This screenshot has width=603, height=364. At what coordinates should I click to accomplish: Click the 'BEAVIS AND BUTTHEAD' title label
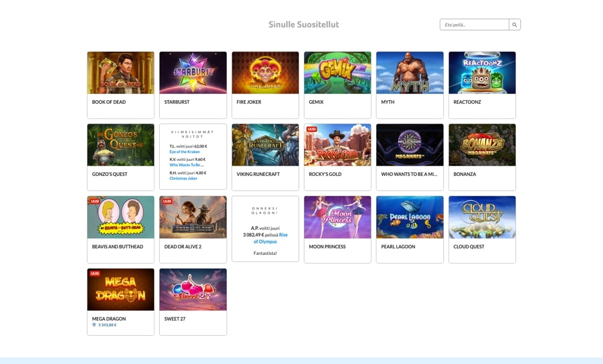(x=118, y=246)
